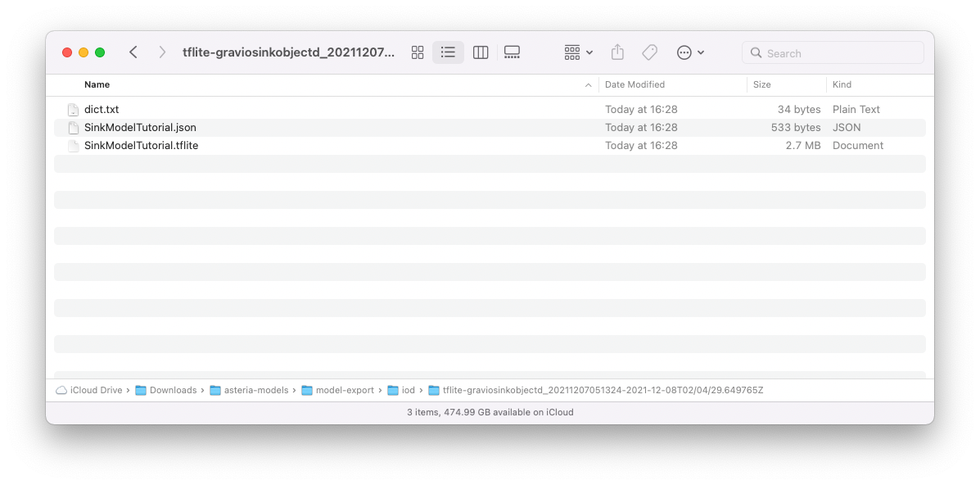Click the search magnifier to activate search
Screen dimensions: 980x485
[x=756, y=52]
